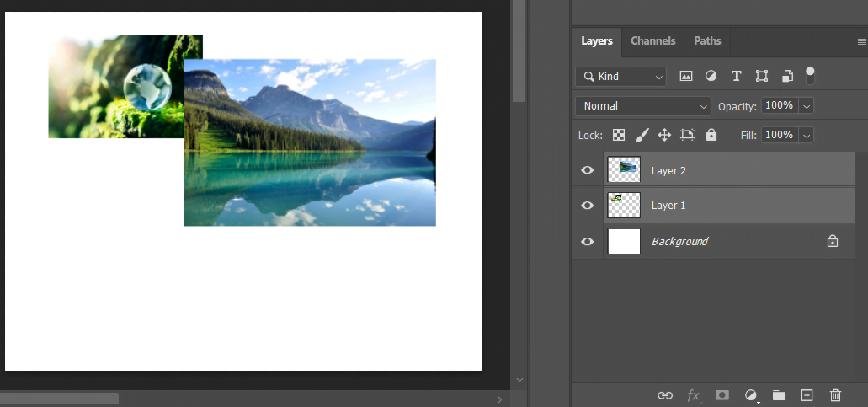Select the Layer 2 name
868x407 pixels.
[x=668, y=170]
